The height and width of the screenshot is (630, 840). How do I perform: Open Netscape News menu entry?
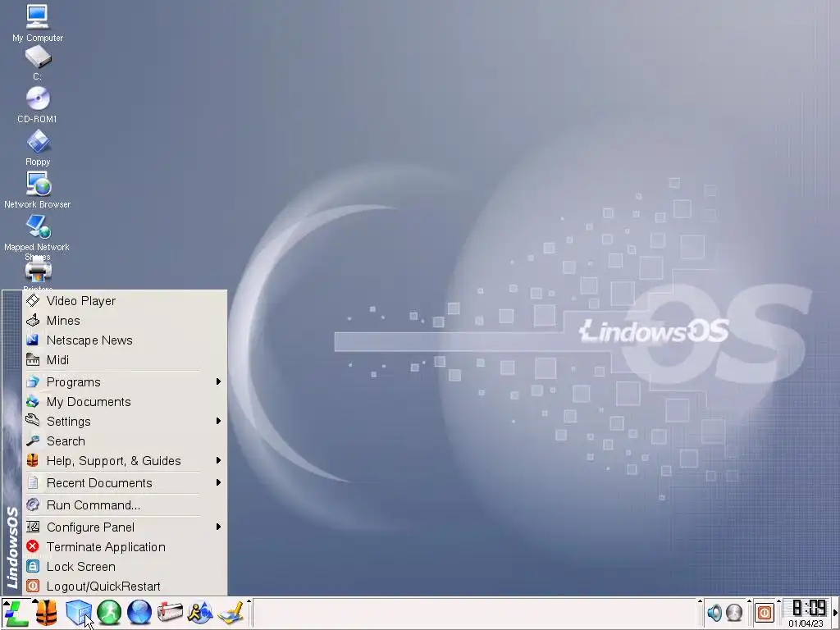[x=125, y=340]
